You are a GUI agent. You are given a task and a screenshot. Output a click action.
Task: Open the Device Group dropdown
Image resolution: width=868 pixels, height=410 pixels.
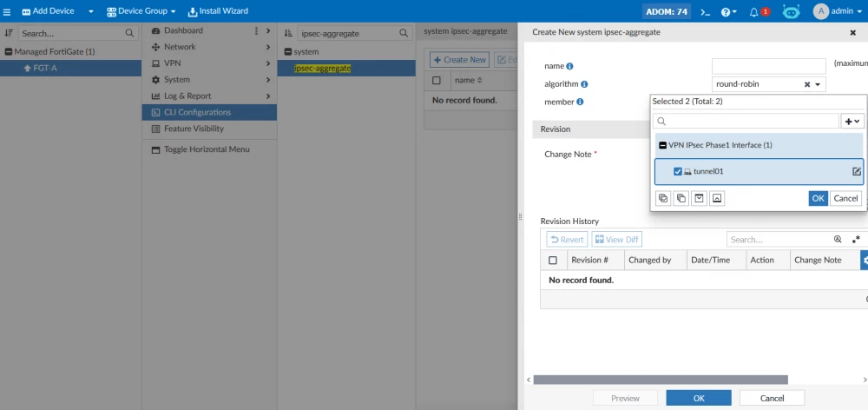(141, 11)
